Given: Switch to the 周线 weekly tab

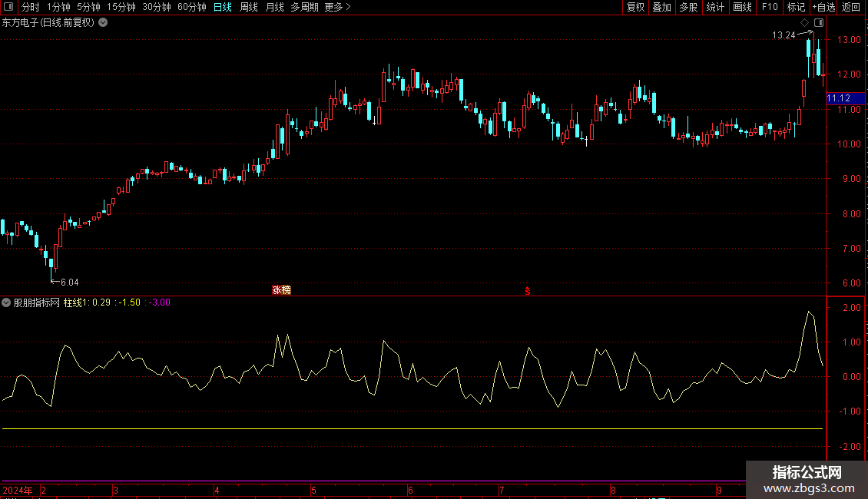Looking at the screenshot, I should 249,7.
